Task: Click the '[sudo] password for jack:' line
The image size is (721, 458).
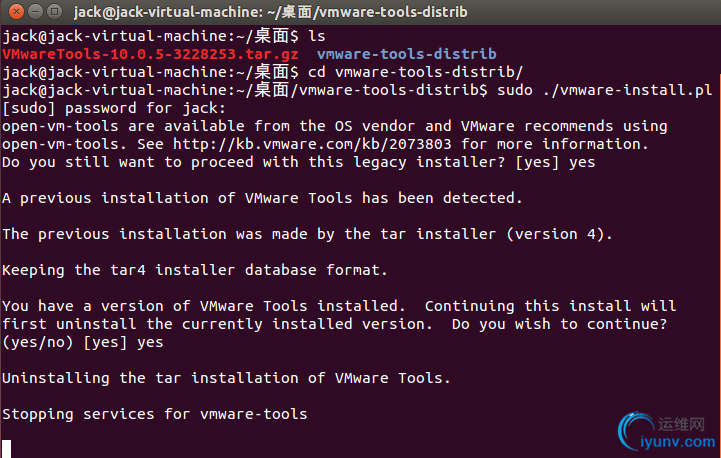Action: pyautogui.click(x=114, y=109)
